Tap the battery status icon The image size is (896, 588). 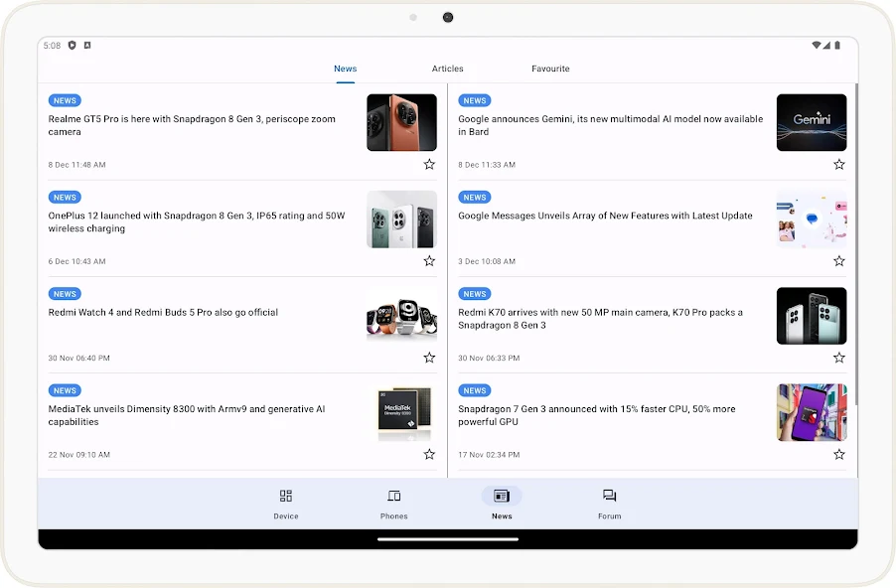(x=837, y=45)
